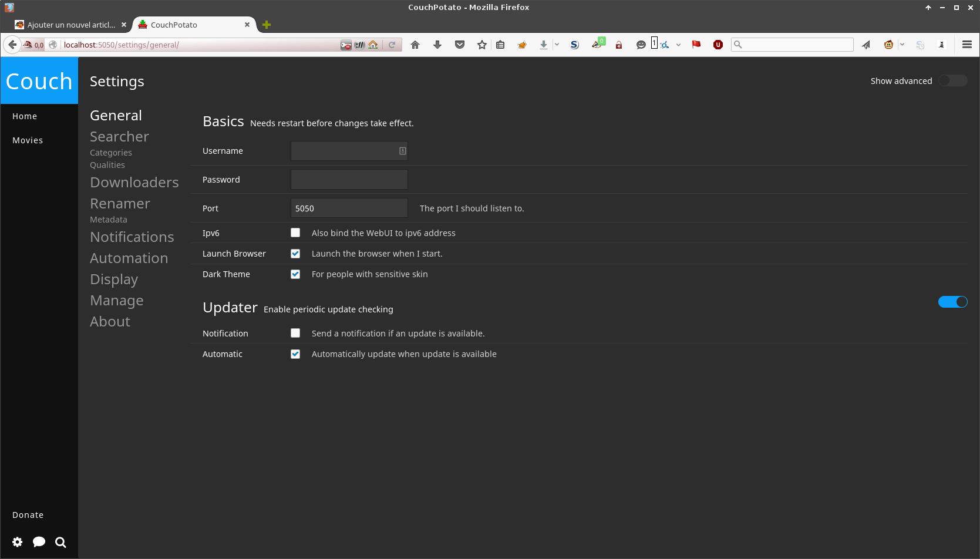Viewport: 980px width, 559px height.
Task: Open the Firefox home page icon
Action: [415, 45]
